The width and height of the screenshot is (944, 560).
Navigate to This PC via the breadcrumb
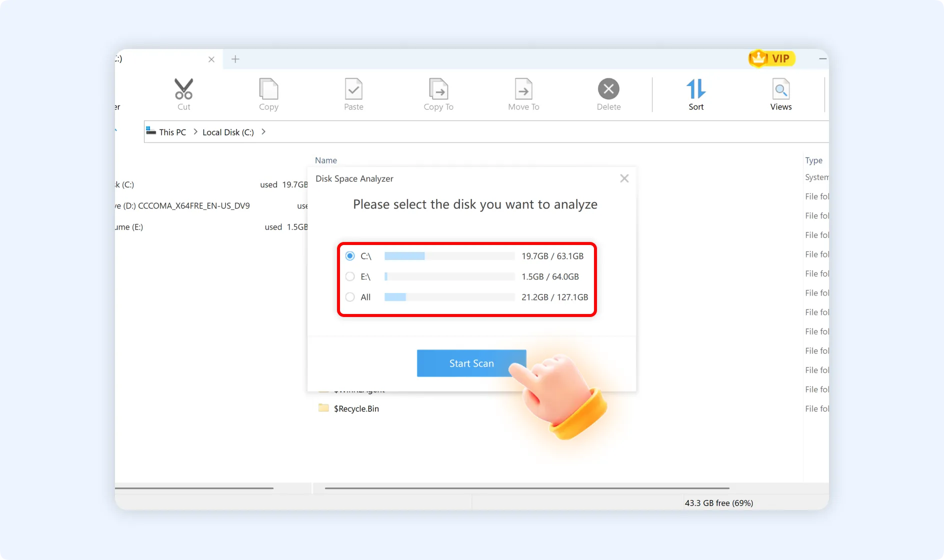pos(172,131)
